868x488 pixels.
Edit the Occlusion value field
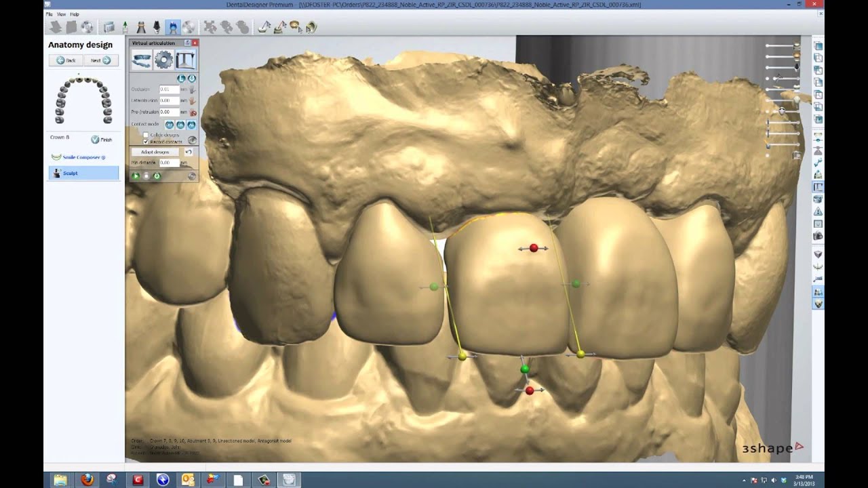click(170, 89)
